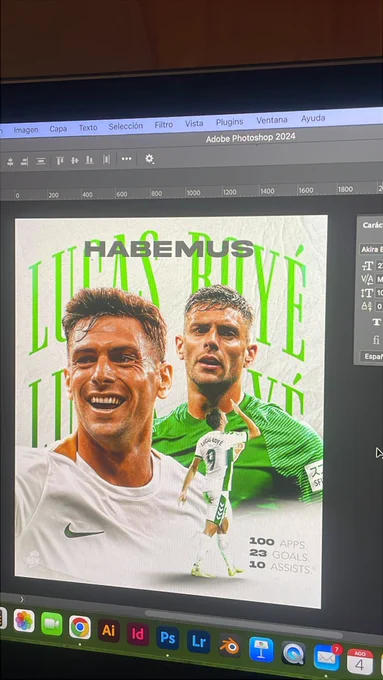383x680 pixels.
Task: Click the align right edges icon
Action: coord(24,161)
